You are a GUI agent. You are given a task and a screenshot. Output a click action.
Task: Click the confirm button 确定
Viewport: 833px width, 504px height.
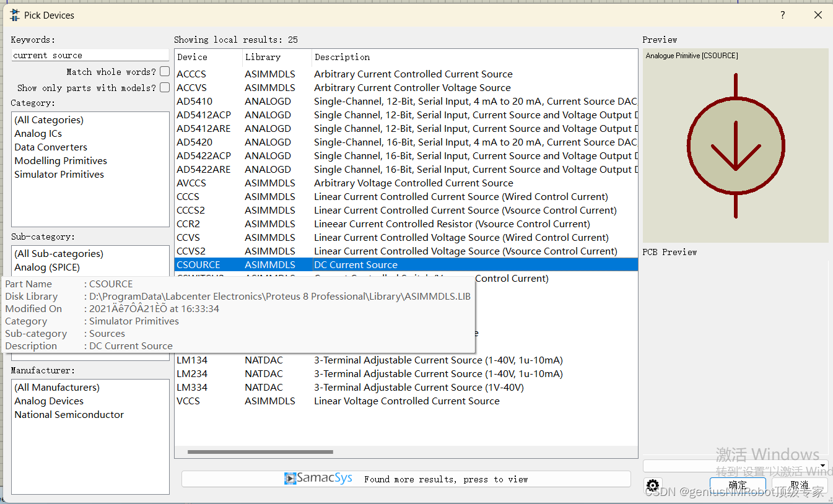pos(738,485)
